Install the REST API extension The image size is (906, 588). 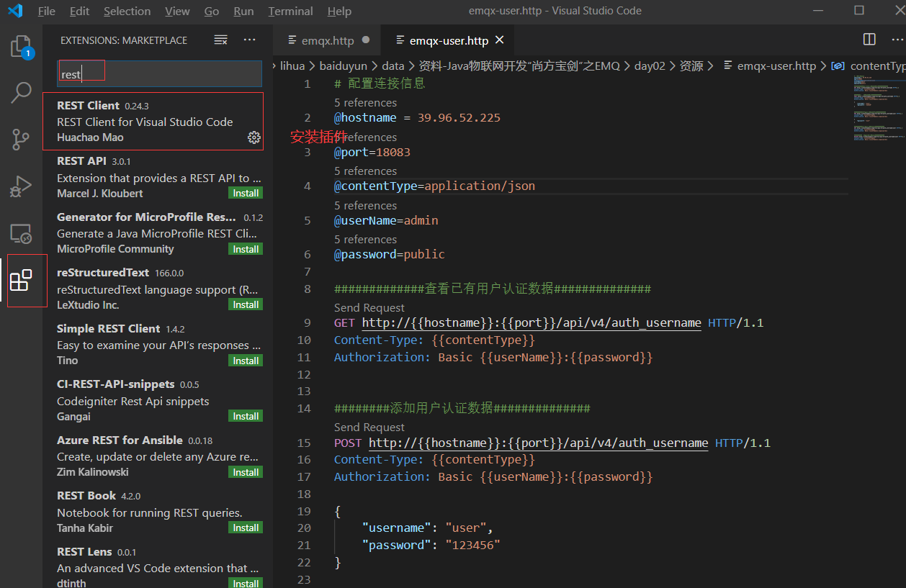coord(246,193)
